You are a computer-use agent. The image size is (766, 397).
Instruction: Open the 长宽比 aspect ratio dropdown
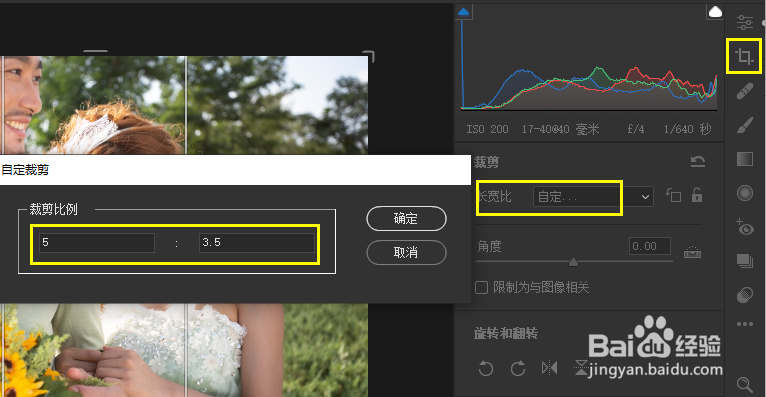tap(593, 196)
